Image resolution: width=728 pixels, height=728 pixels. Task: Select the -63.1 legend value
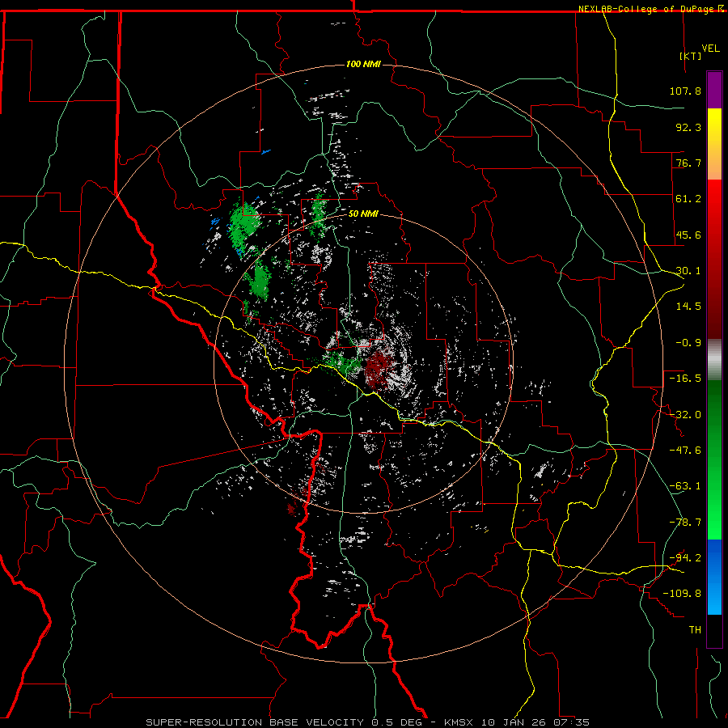[685, 486]
